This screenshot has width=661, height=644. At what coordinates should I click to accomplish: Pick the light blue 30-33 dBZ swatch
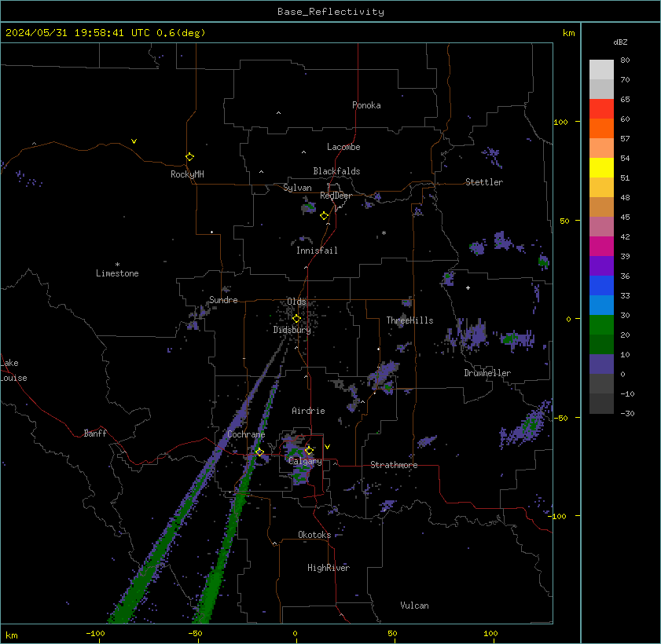pyautogui.click(x=601, y=305)
